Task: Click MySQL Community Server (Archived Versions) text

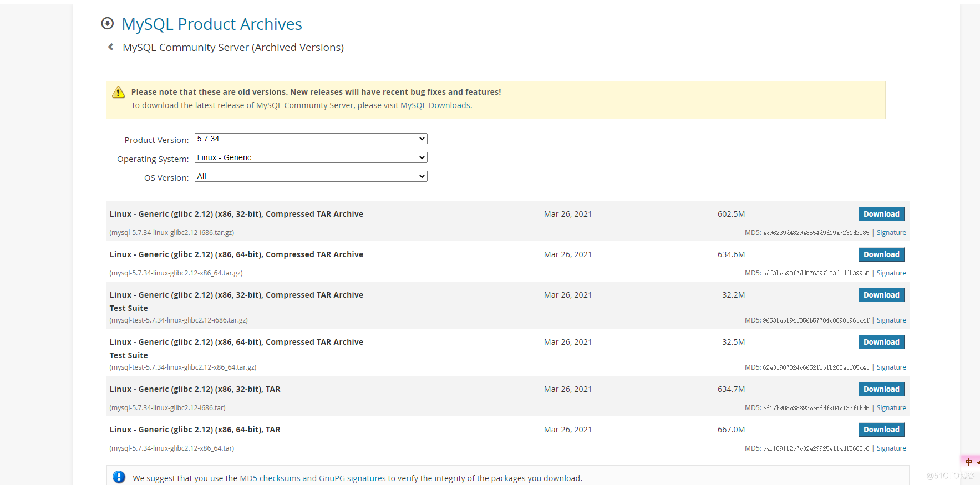Action: point(233,48)
